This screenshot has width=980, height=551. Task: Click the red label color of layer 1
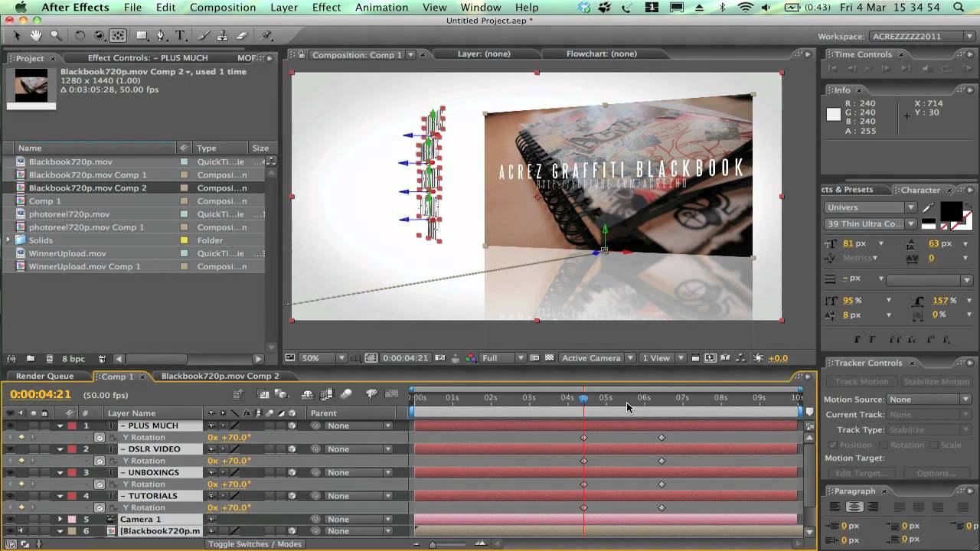[x=71, y=425]
